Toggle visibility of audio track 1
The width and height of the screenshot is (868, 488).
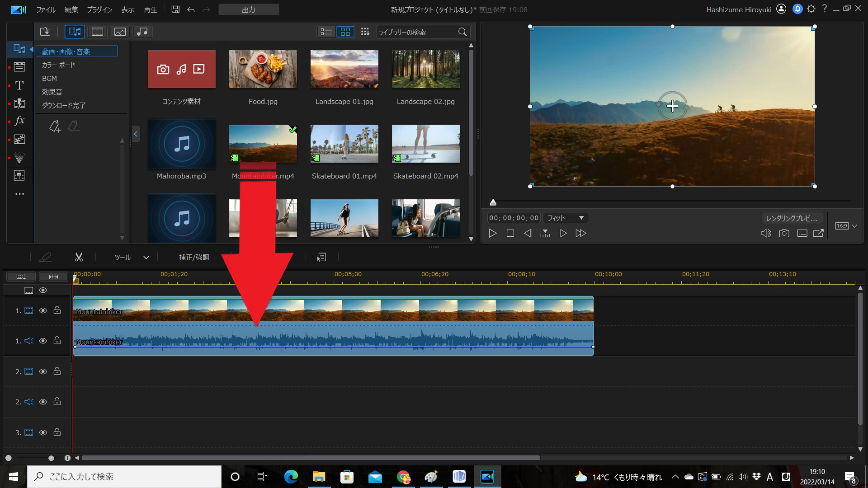pos(43,341)
